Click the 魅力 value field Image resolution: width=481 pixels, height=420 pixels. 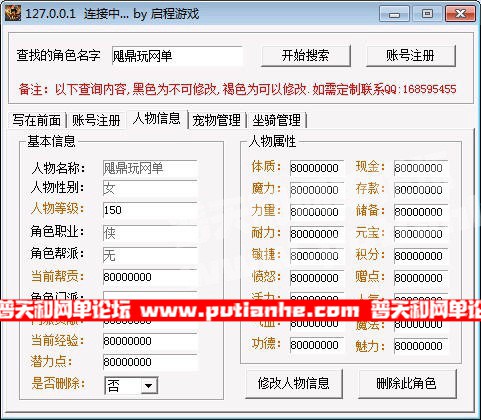click(421, 346)
